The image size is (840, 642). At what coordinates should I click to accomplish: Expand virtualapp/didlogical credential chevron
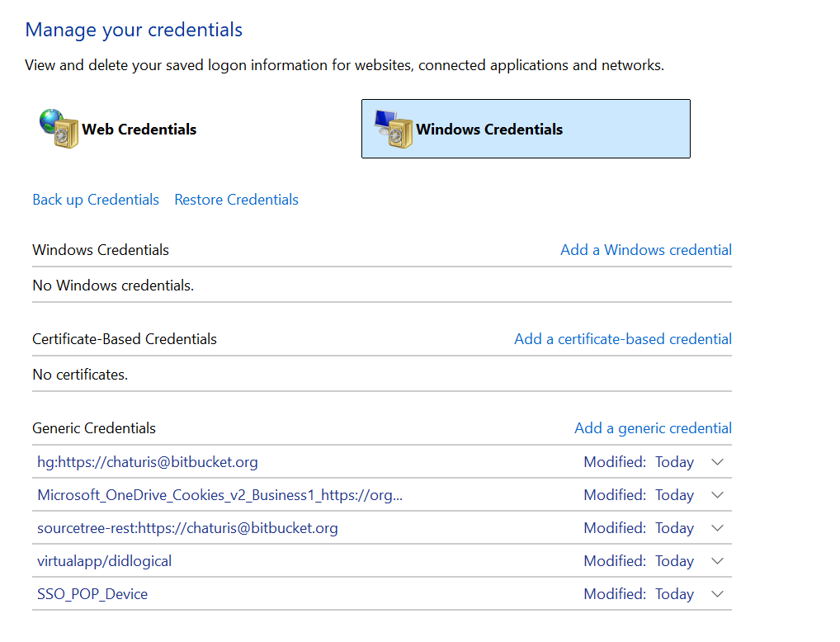point(717,561)
